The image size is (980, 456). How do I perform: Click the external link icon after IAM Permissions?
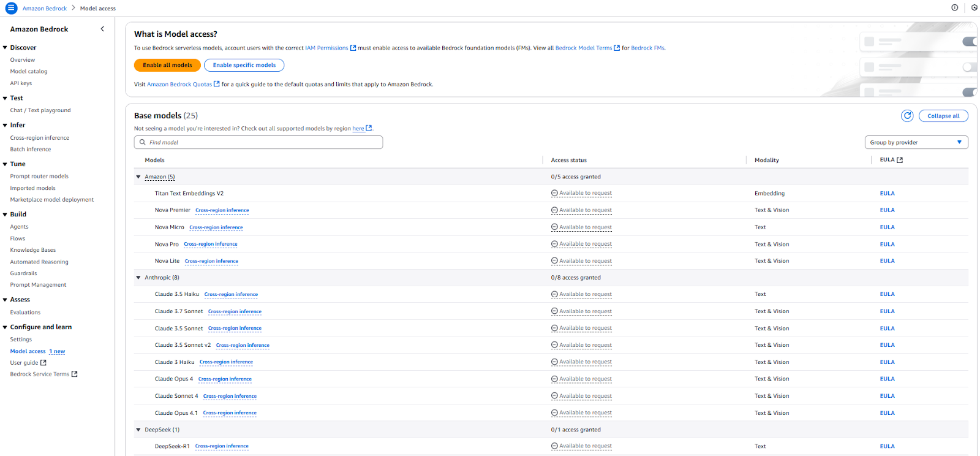click(x=353, y=48)
